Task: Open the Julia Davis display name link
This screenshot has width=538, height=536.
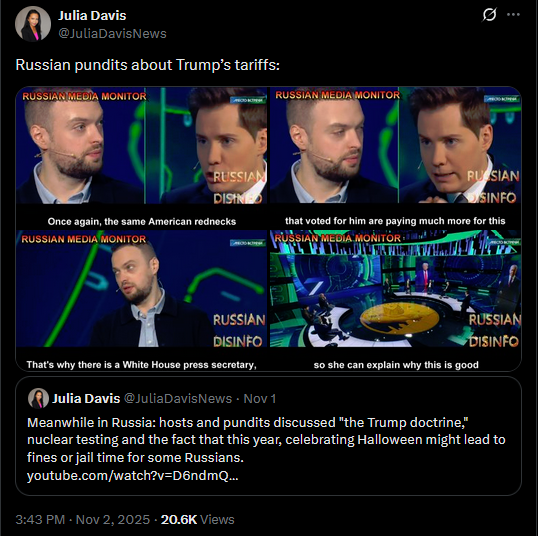Action: 92,15
